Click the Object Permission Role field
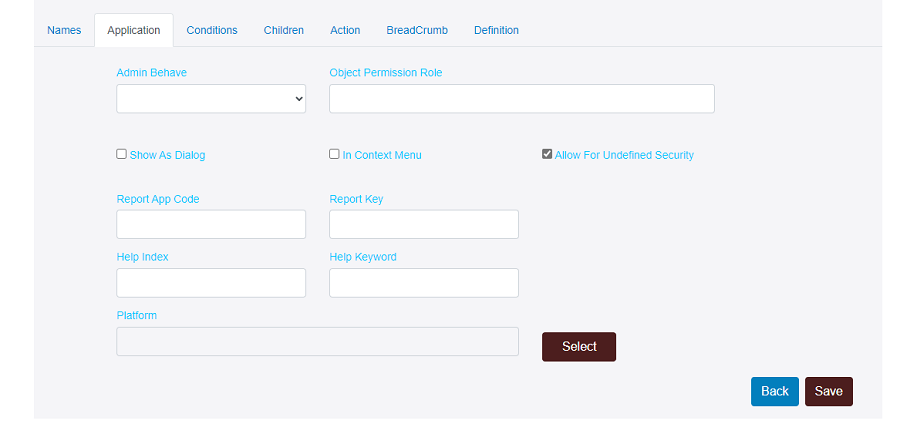 pos(521,99)
